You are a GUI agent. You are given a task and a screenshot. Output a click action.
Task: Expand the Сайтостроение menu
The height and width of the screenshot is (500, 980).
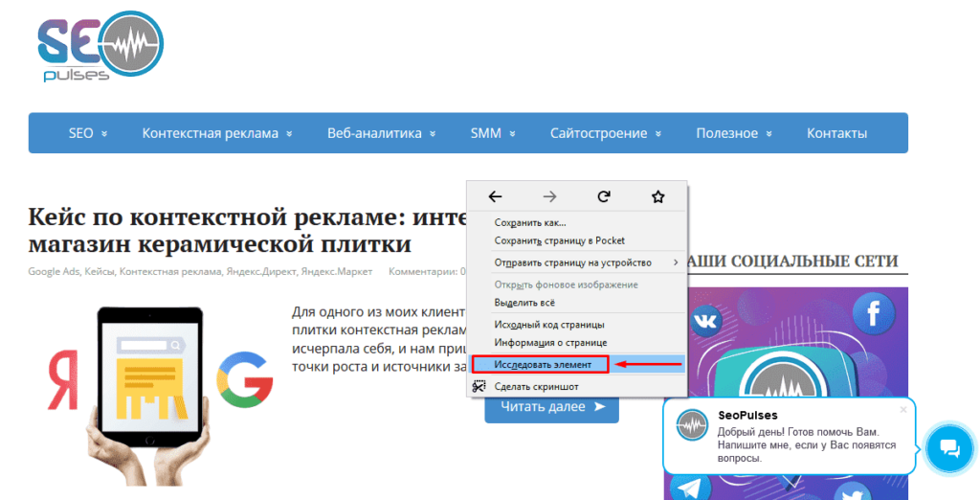click(606, 133)
